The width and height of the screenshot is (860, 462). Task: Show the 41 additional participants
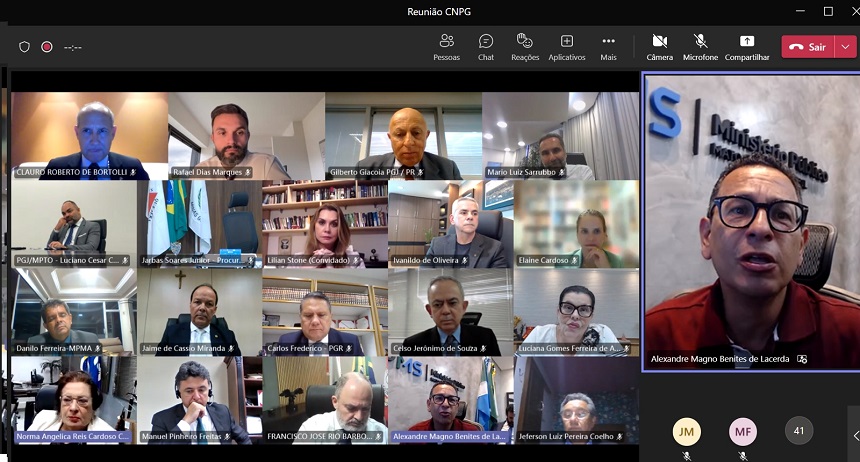coord(798,430)
